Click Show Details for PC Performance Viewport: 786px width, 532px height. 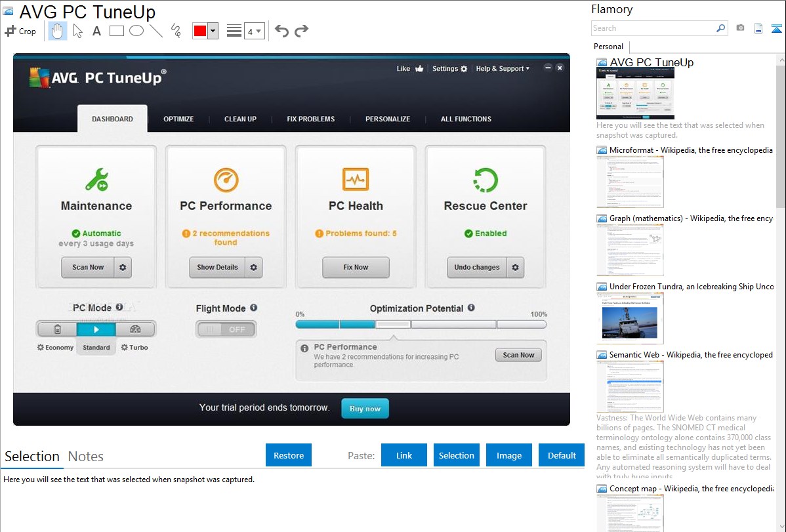(217, 267)
